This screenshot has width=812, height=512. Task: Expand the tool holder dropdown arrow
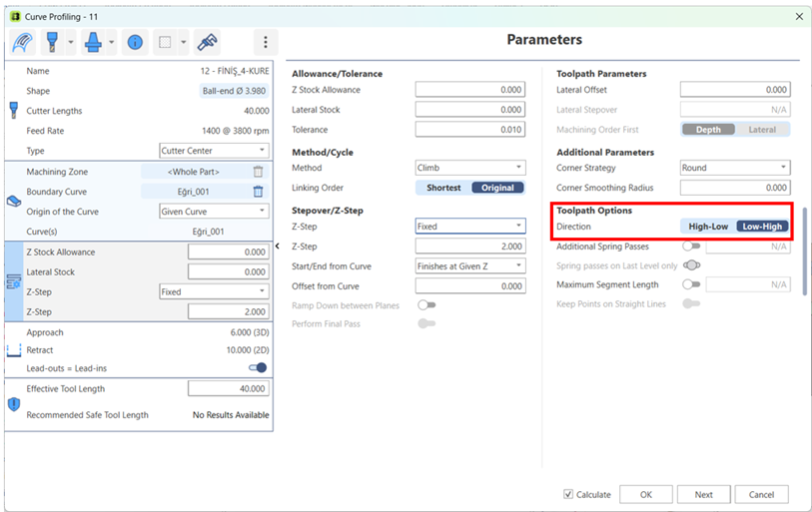(x=111, y=42)
